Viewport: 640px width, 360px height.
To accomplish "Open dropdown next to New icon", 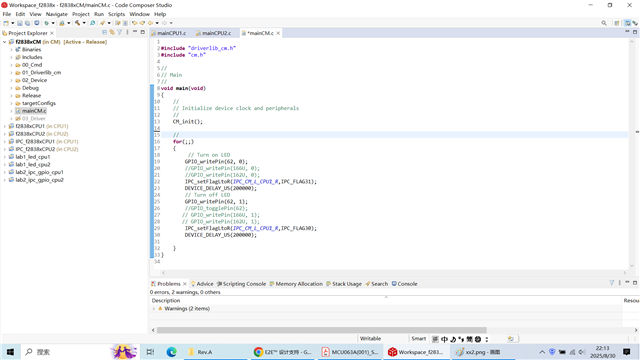I will pos(12,23).
